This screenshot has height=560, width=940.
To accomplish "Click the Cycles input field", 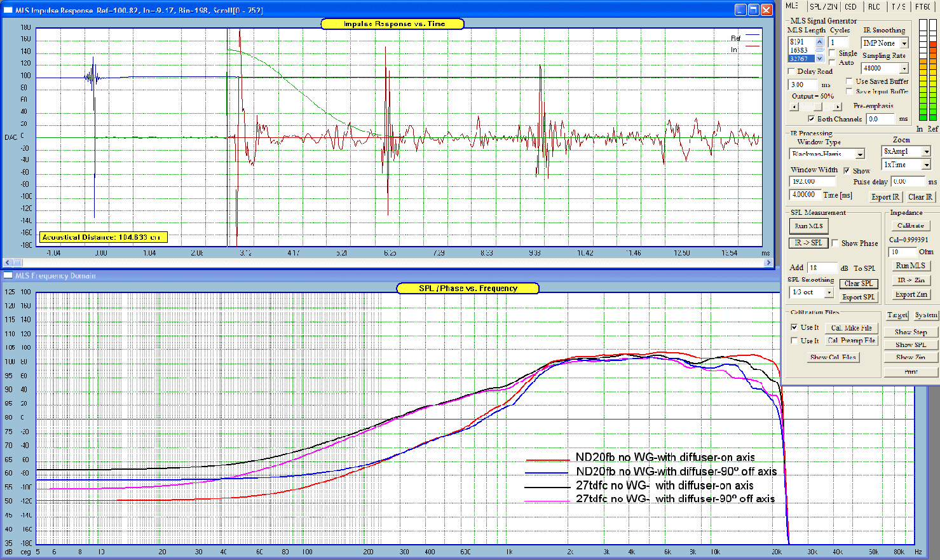I will 838,43.
